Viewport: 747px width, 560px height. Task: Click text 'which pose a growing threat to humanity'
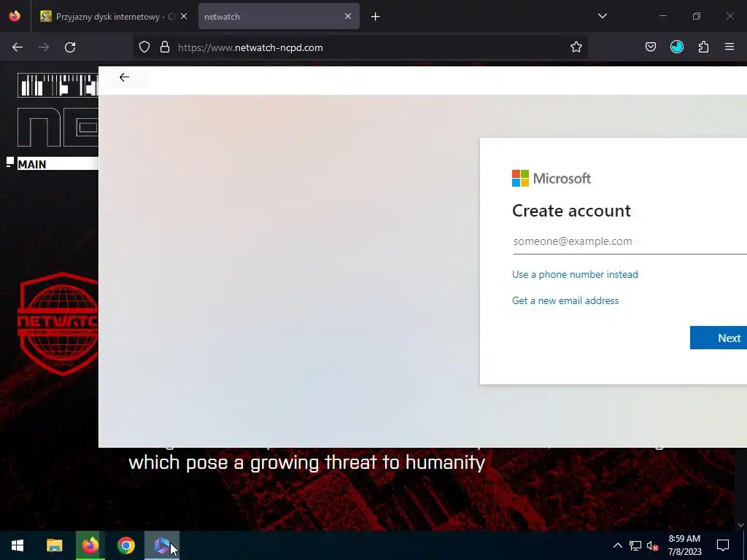coord(307,463)
